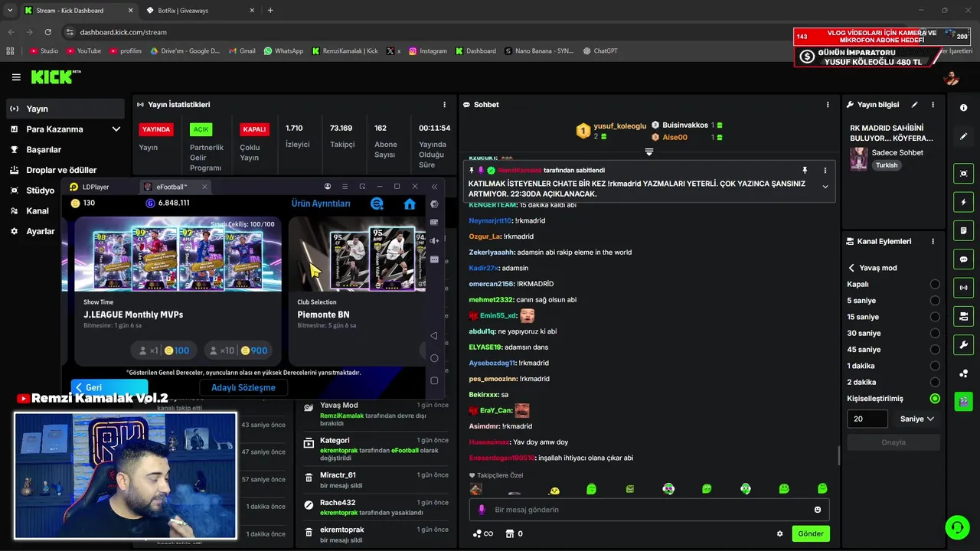
Task: Open the store icon beside chat count
Action: [510, 533]
